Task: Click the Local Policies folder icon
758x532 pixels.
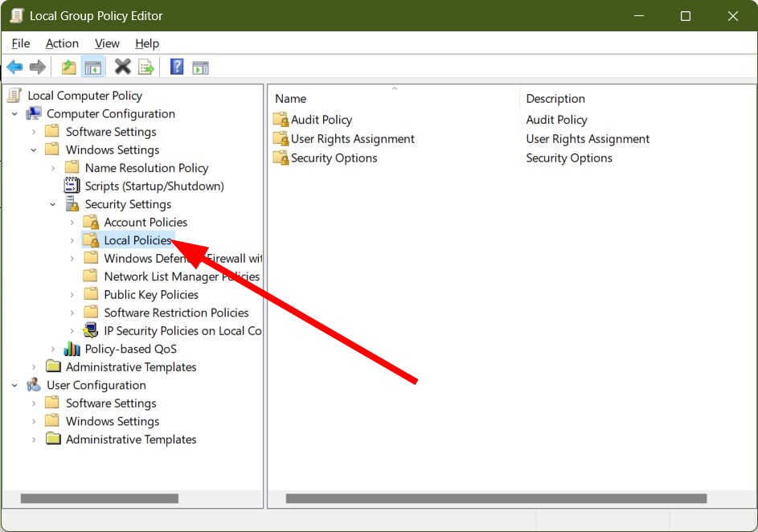Action: (x=91, y=239)
